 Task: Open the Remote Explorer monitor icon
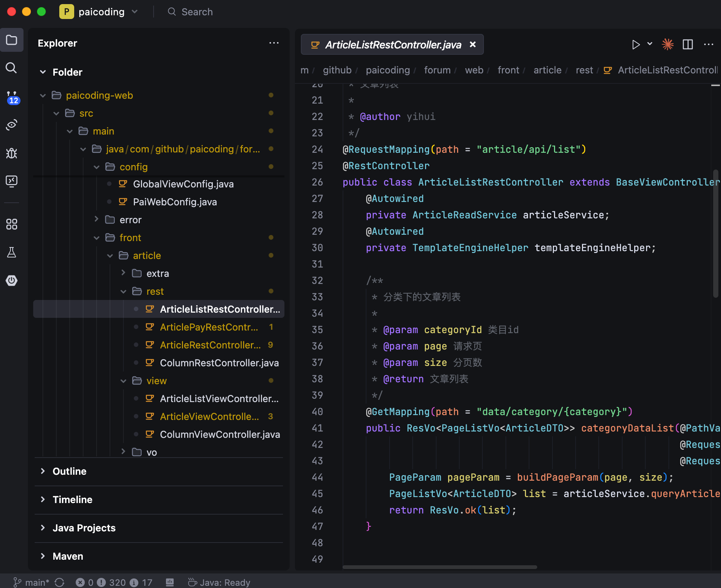(12, 181)
